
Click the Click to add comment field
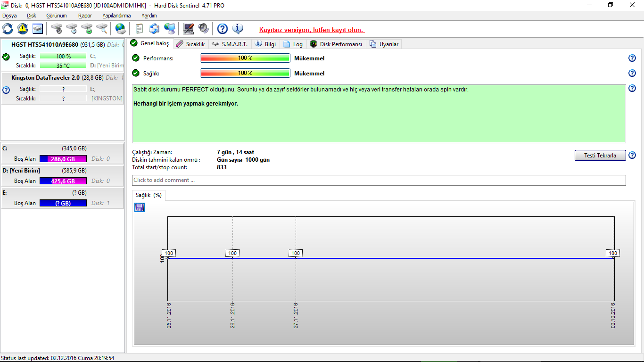[379, 180]
